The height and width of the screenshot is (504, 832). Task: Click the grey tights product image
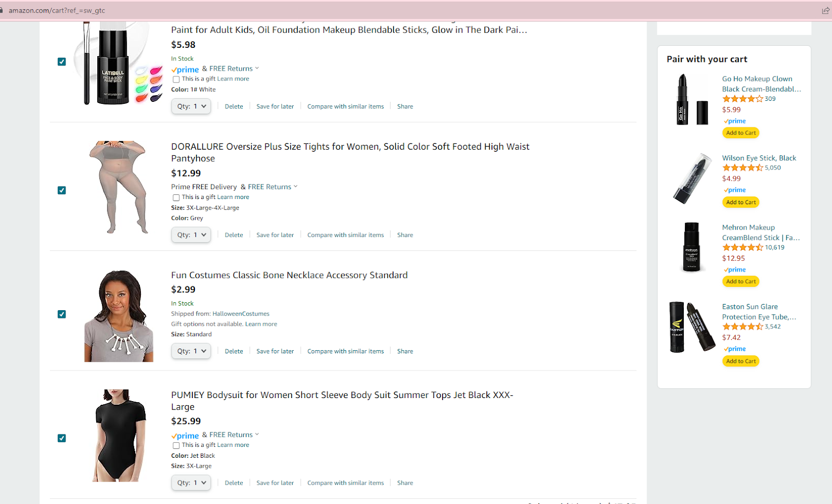[x=119, y=188]
